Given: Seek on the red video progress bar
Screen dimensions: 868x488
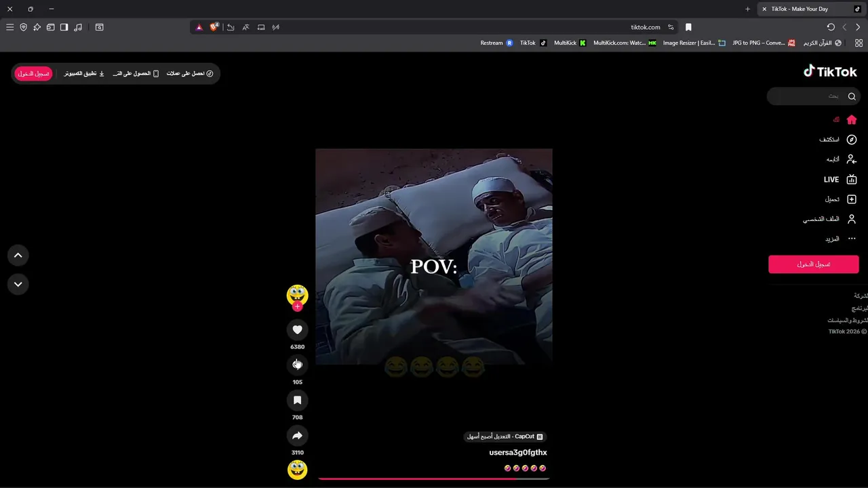Looking at the screenshot, I should (433, 479).
